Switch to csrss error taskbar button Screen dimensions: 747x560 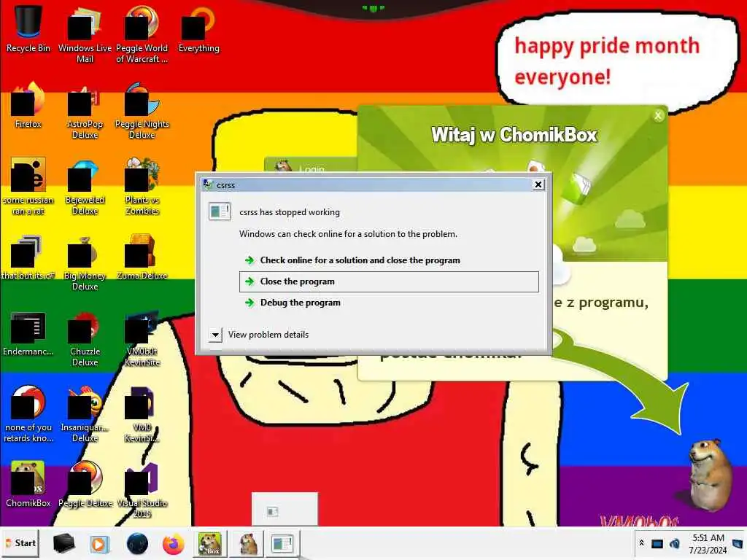(282, 544)
